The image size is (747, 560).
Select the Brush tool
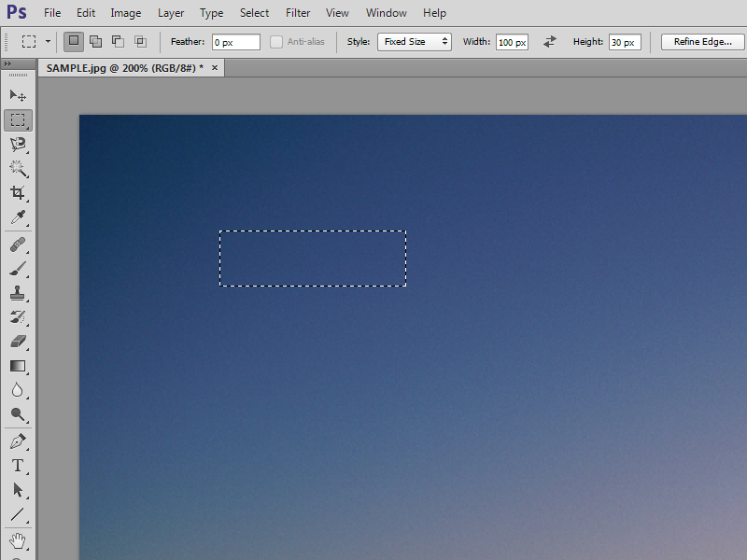18,269
